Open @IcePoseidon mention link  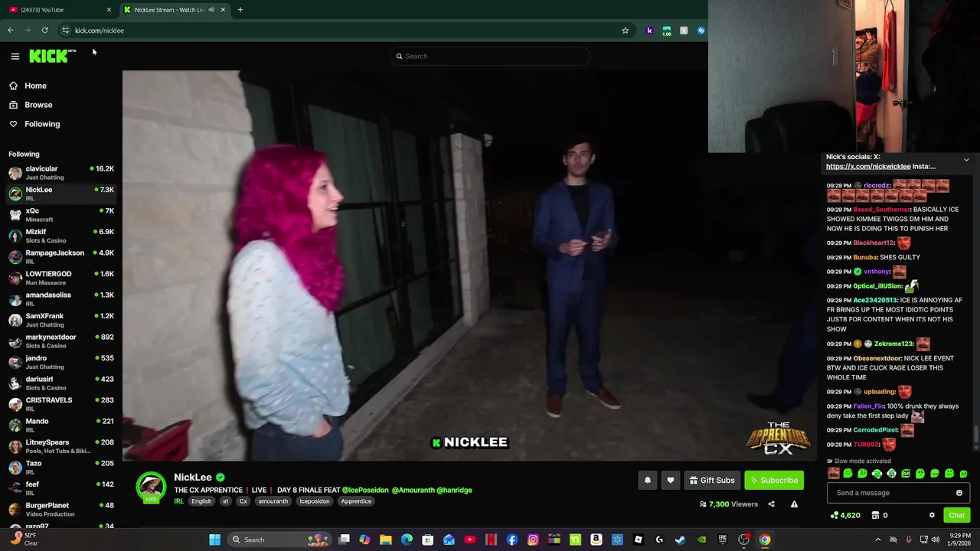click(365, 490)
